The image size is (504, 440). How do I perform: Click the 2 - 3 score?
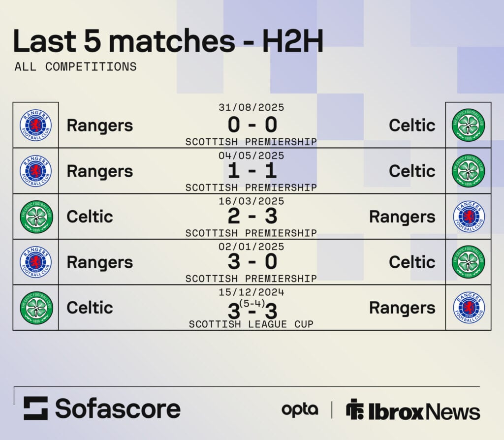pos(252,217)
